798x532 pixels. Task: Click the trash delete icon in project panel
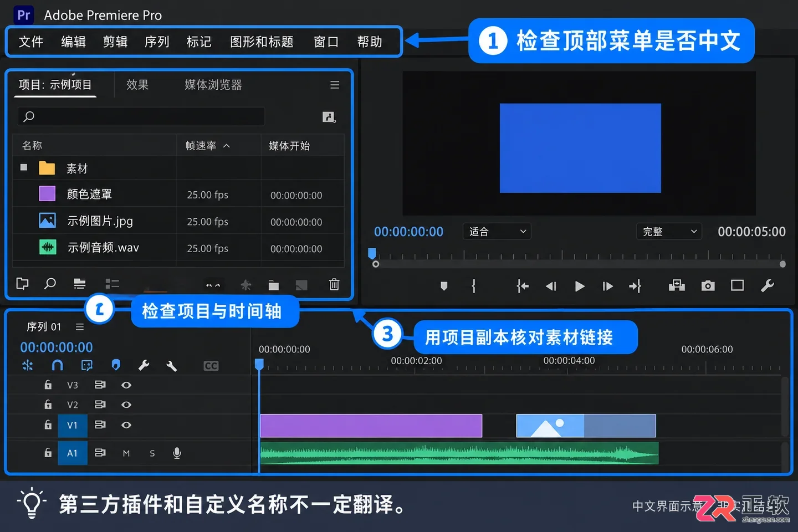(x=334, y=284)
